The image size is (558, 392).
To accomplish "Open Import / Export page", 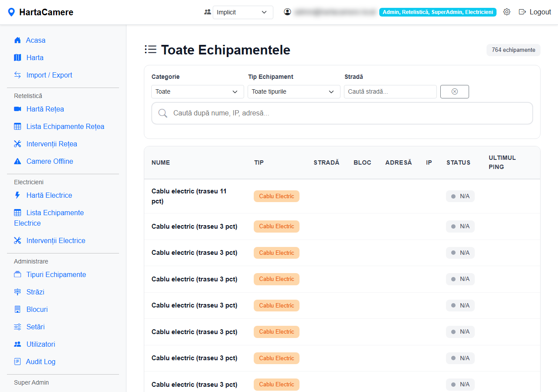I will coord(49,75).
